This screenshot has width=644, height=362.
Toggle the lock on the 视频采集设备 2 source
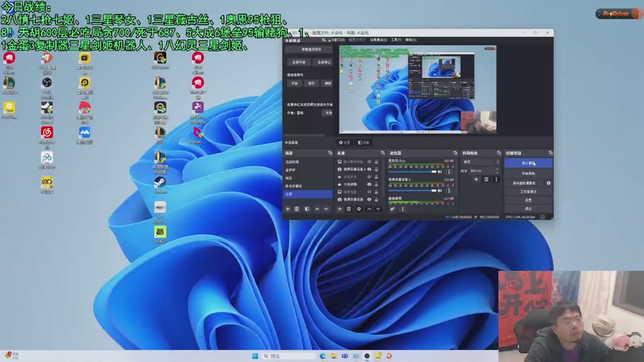[376, 169]
